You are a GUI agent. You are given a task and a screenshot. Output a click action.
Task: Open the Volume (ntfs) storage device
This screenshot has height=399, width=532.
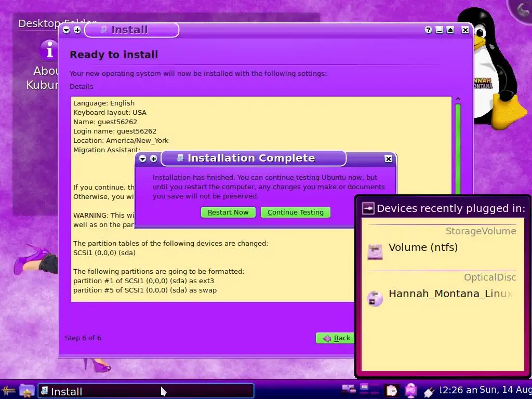click(442, 251)
